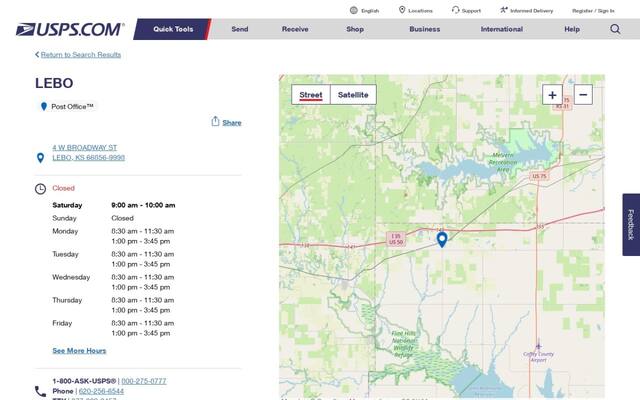Click the LEBO heading
The width and height of the screenshot is (640, 400).
pyautogui.click(x=54, y=83)
